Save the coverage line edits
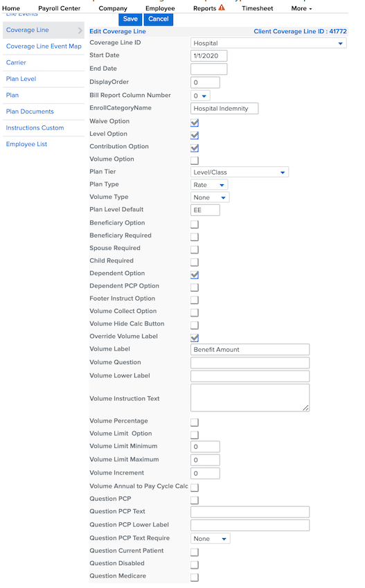The width and height of the screenshot is (365, 588). (130, 19)
